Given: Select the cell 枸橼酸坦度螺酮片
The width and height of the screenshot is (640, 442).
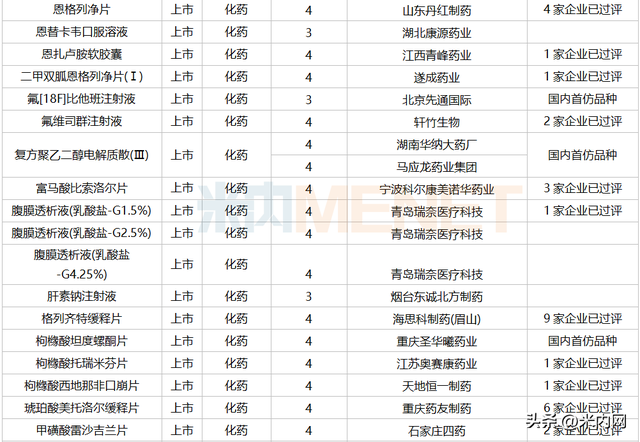Looking at the screenshot, I should [82, 341].
